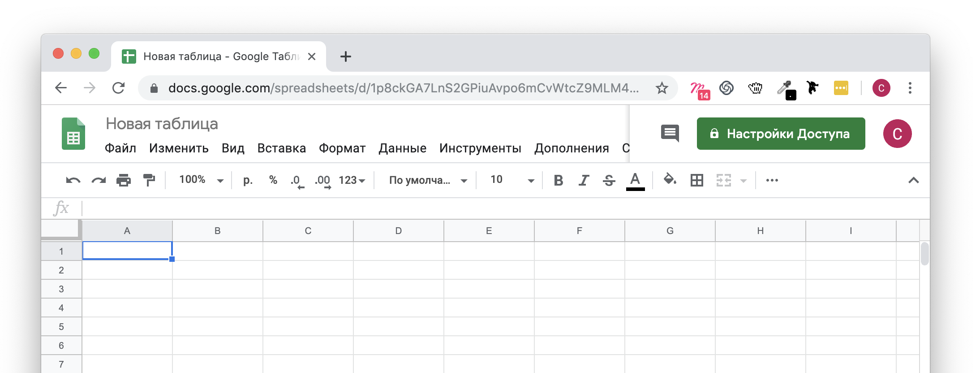Select column D header
The image size is (980, 373).
(399, 231)
